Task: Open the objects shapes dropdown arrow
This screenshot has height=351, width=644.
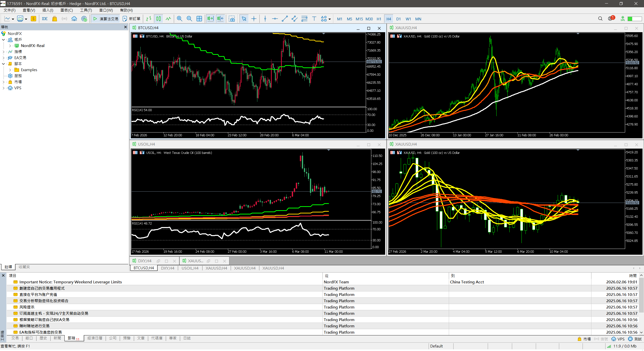Action: coord(330,19)
